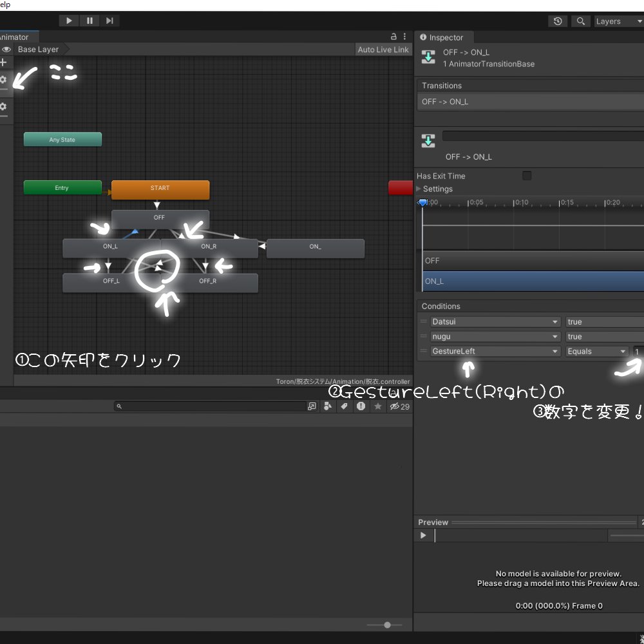This screenshot has height=644, width=644.
Task: Click the Search by Type icon
Action: [328, 406]
